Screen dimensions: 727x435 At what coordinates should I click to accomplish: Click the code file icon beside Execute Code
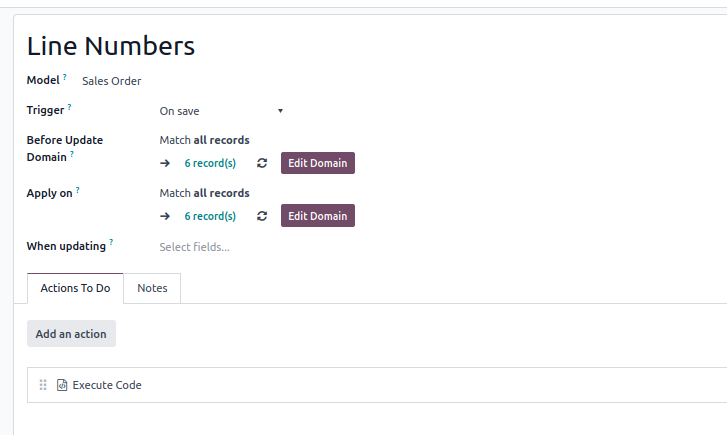pyautogui.click(x=62, y=385)
